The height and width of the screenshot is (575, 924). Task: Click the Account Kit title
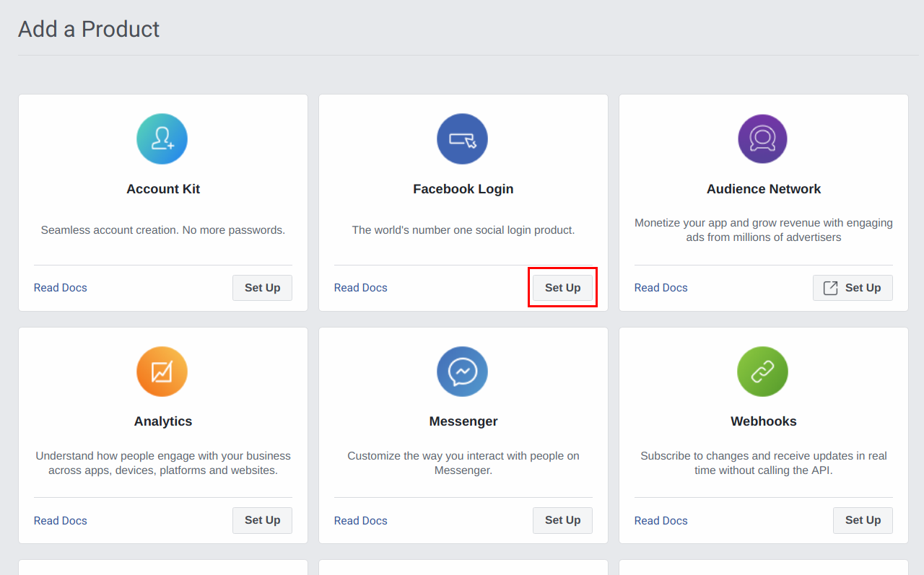coord(163,189)
